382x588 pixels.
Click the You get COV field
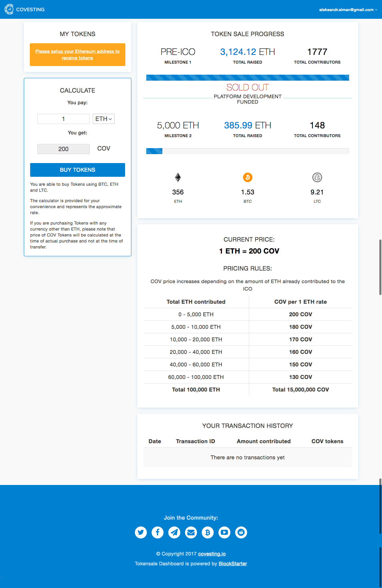[64, 149]
